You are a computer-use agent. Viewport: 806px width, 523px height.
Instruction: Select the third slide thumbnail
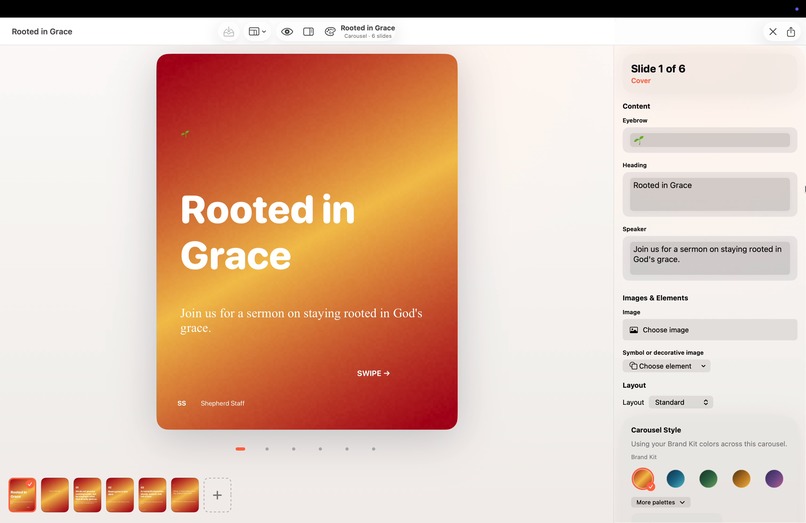click(x=87, y=495)
